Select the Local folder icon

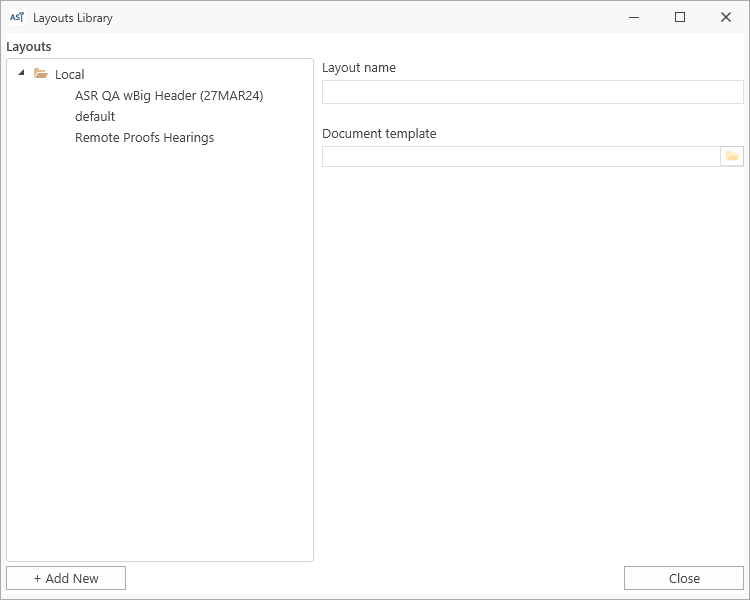41,74
